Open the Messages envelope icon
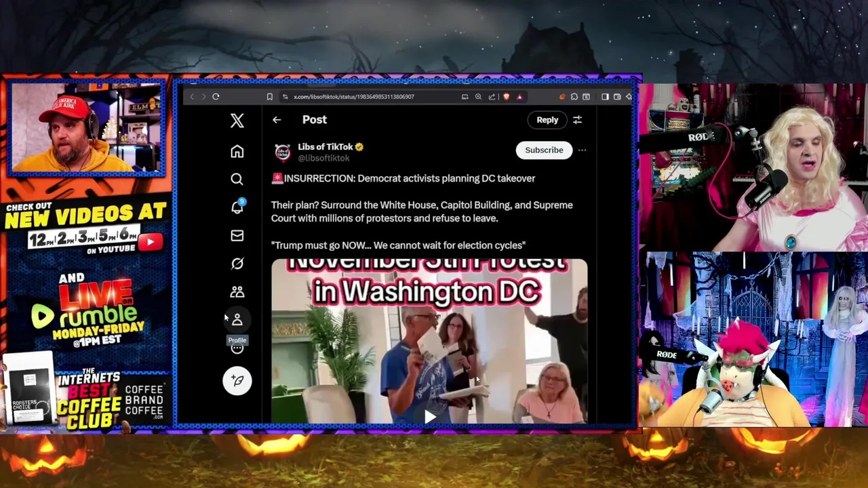Image resolution: width=868 pixels, height=488 pixels. (x=237, y=235)
